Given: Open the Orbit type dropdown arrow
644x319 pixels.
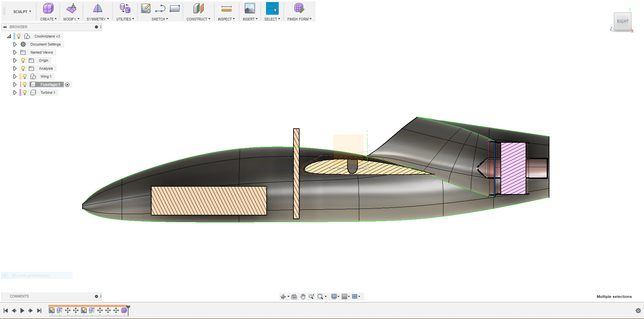Looking at the screenshot, I should pos(288,297).
